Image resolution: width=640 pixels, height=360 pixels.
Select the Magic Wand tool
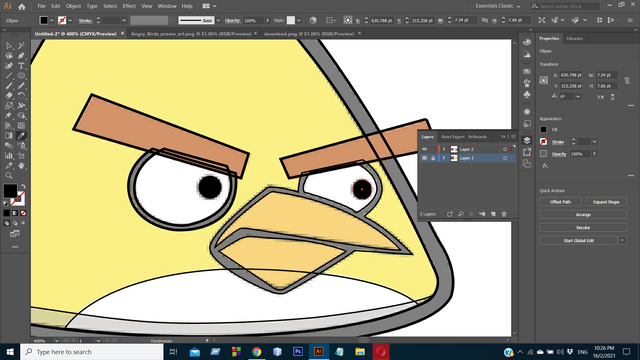point(21,46)
